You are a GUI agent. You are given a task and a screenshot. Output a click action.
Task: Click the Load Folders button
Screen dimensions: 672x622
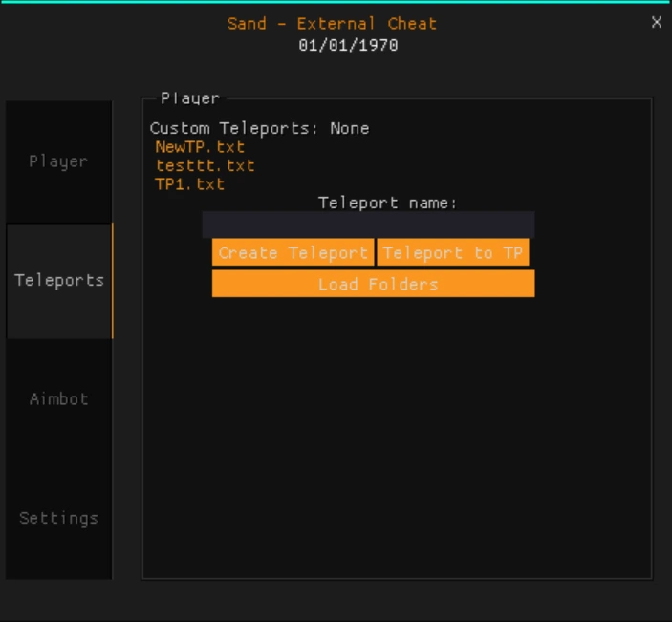click(374, 284)
